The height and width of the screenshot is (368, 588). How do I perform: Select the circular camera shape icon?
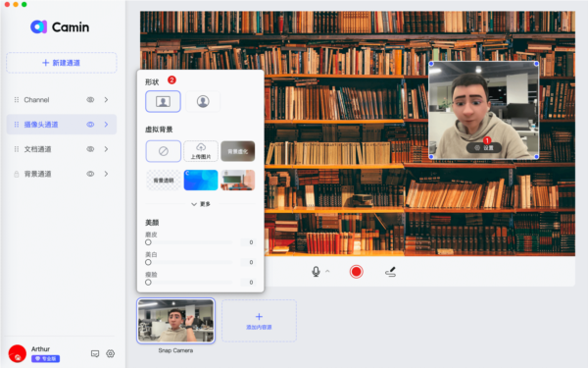(203, 101)
